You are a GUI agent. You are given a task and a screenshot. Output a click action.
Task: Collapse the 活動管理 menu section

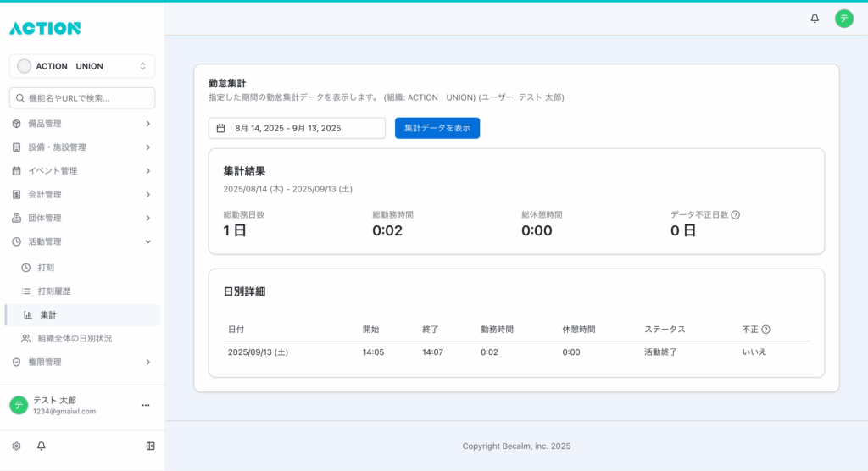click(x=82, y=242)
